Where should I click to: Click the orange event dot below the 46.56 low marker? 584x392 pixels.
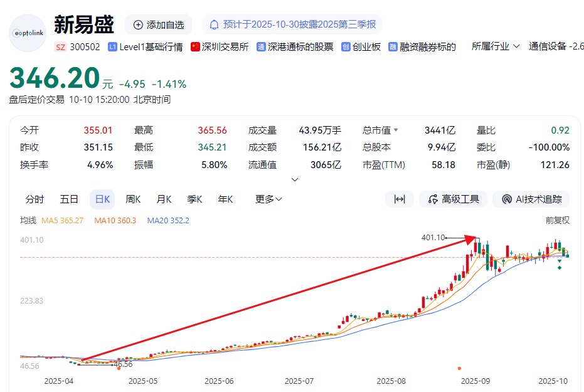[119, 369]
